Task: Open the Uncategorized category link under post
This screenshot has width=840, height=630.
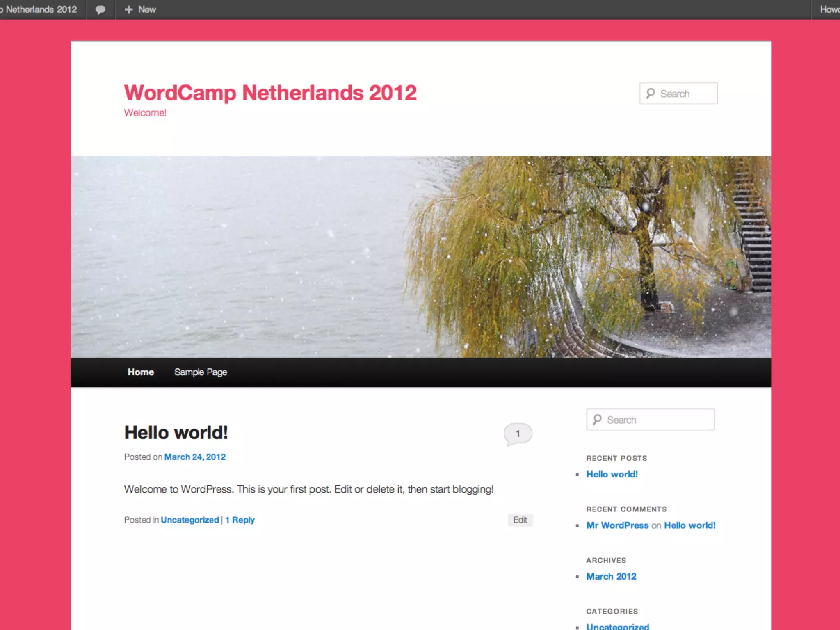Action: pyautogui.click(x=189, y=520)
